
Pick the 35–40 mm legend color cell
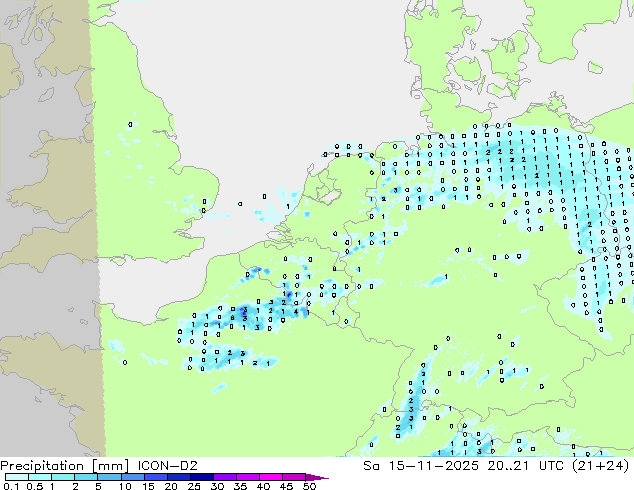click(247, 477)
